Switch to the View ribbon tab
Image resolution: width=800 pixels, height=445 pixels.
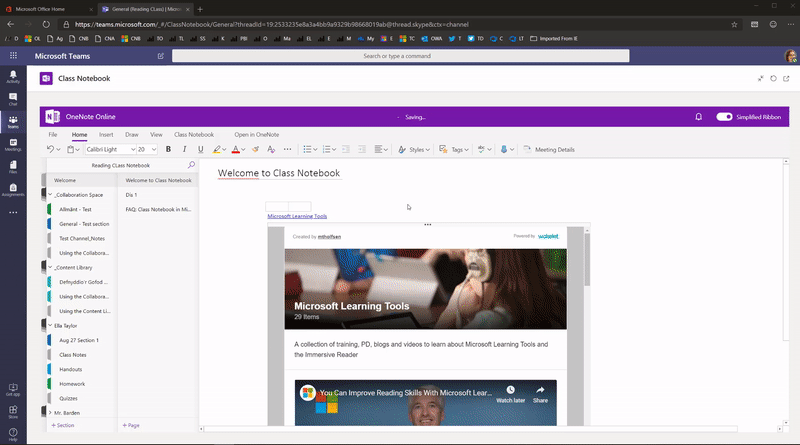tap(156, 135)
